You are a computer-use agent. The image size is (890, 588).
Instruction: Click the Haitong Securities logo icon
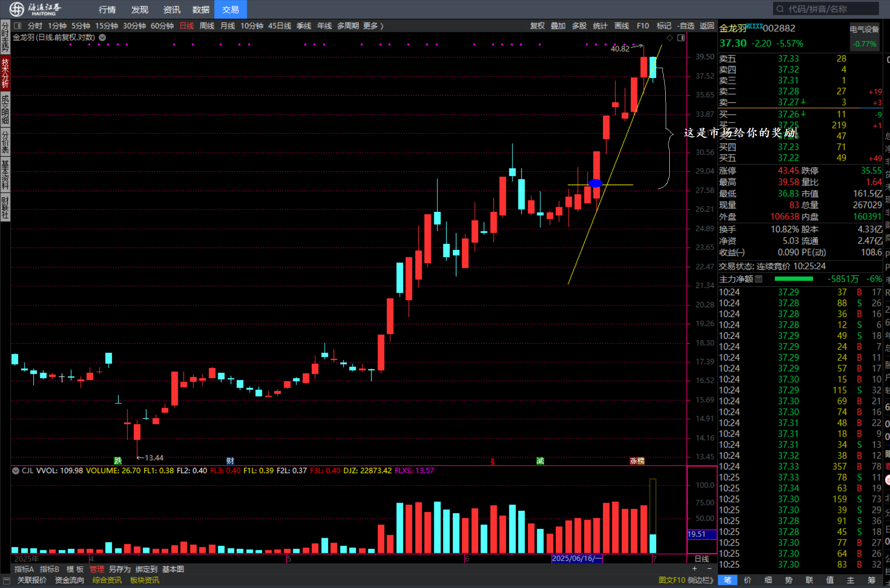pyautogui.click(x=17, y=8)
